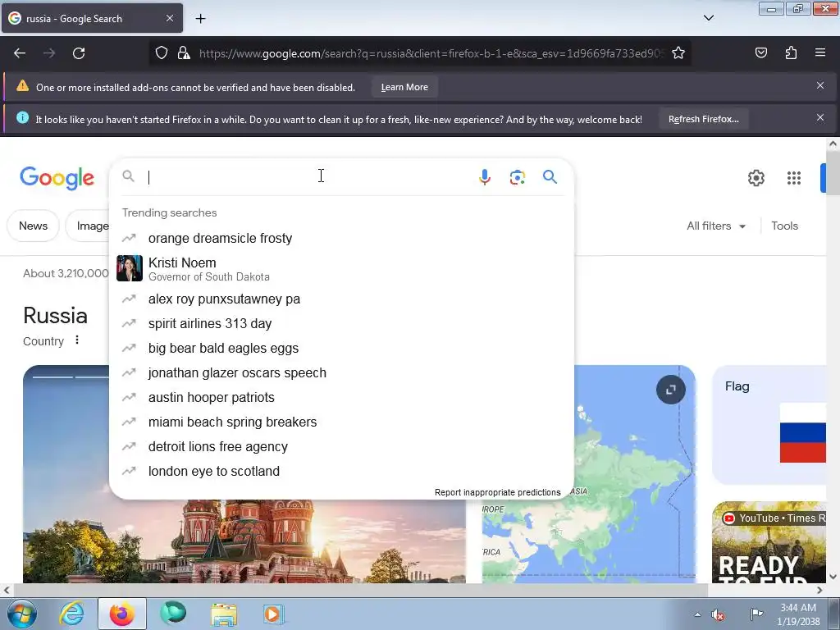This screenshot has height=630, width=840.
Task: Select suggestion spirit airlines 313 day
Action: (x=340, y=323)
